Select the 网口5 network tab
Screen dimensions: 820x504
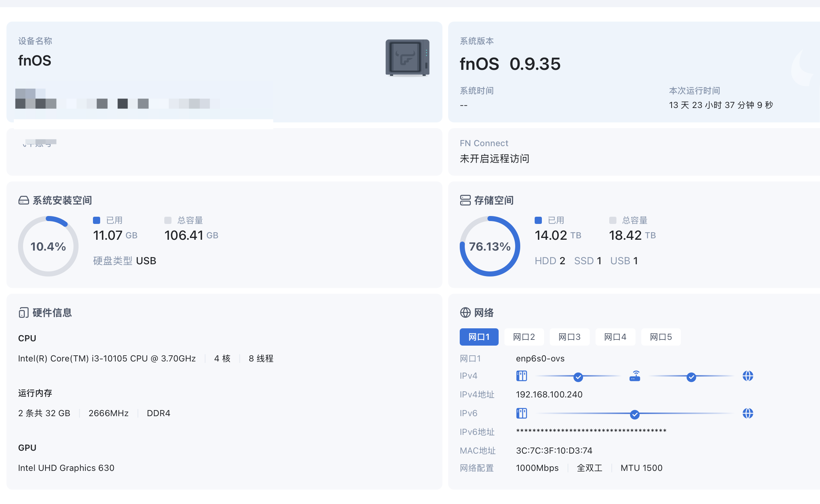click(661, 337)
